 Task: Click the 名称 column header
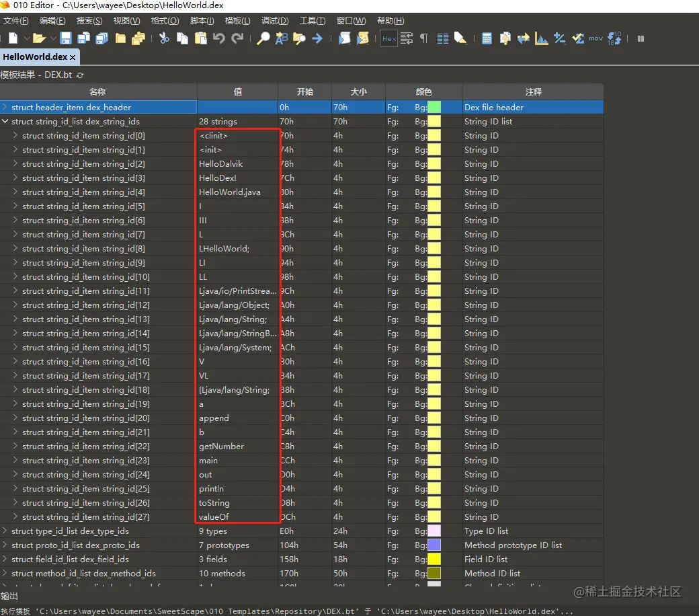(98, 91)
